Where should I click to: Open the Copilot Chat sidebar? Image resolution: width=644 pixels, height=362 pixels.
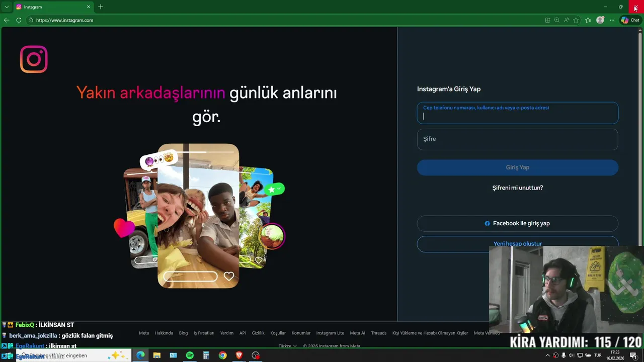(630, 20)
